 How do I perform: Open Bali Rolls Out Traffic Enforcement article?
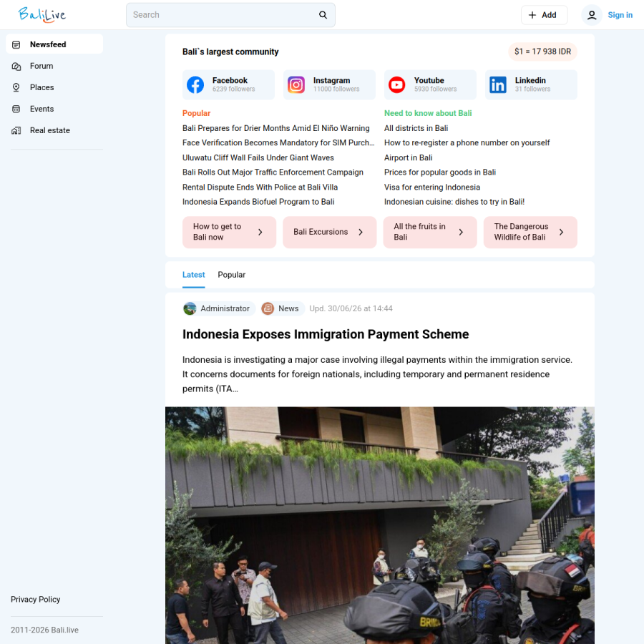pyautogui.click(x=273, y=172)
